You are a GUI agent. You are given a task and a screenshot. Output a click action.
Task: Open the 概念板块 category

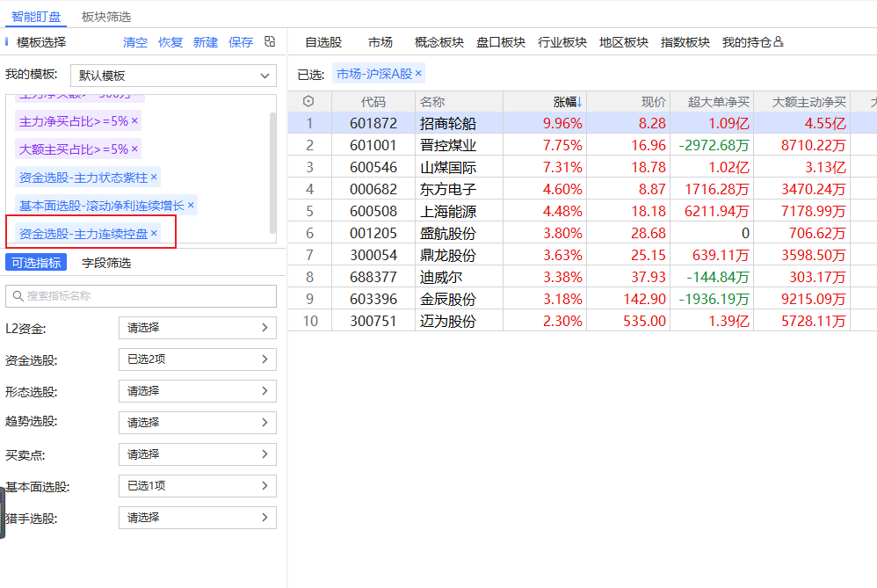439,42
